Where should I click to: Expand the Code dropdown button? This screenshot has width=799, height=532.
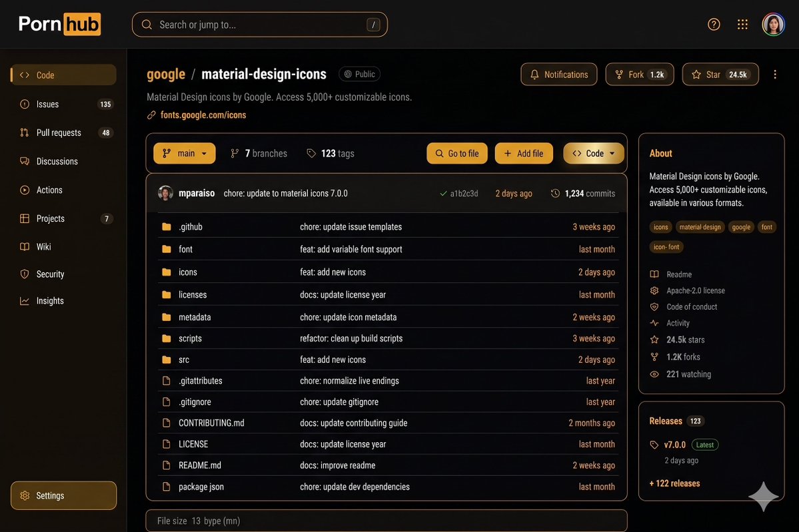(x=593, y=153)
